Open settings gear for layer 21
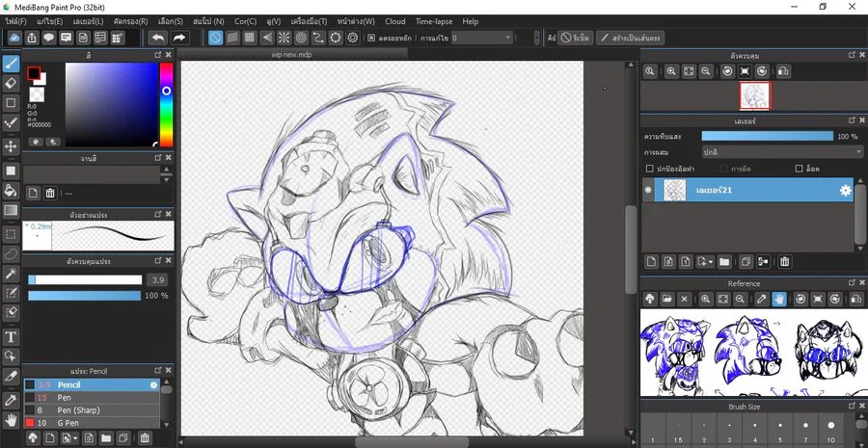 (845, 190)
